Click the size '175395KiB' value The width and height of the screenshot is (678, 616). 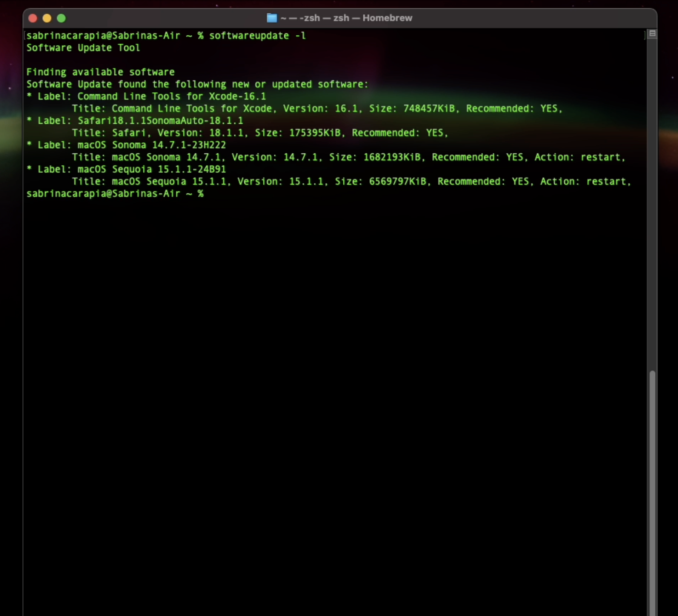point(315,133)
